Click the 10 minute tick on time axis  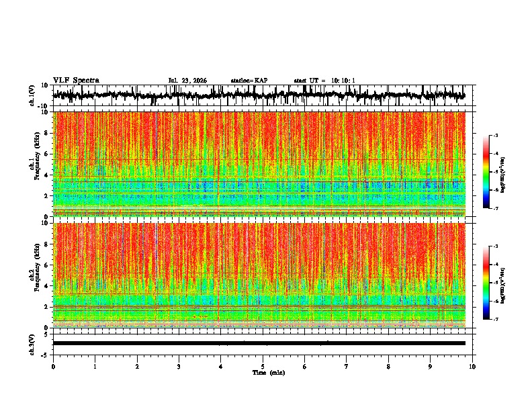(472, 367)
